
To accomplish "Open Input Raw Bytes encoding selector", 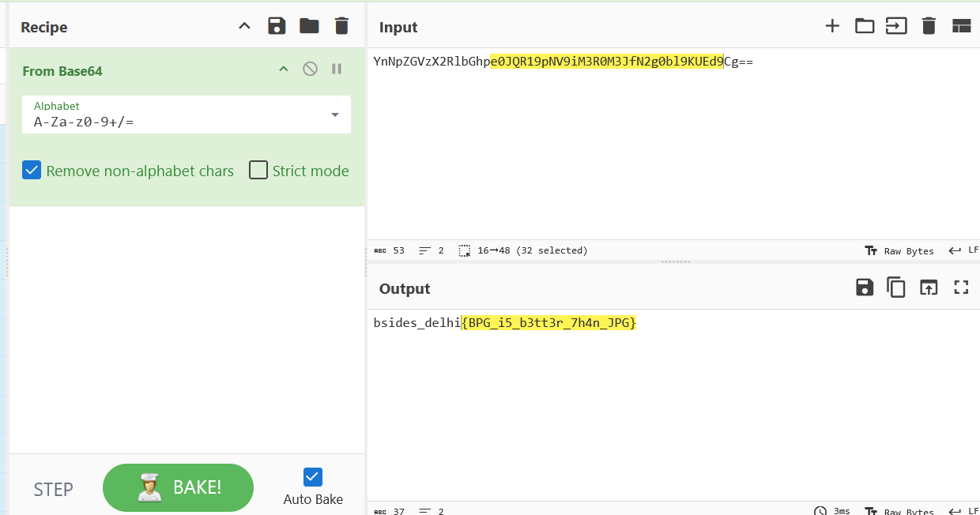I will [899, 250].
